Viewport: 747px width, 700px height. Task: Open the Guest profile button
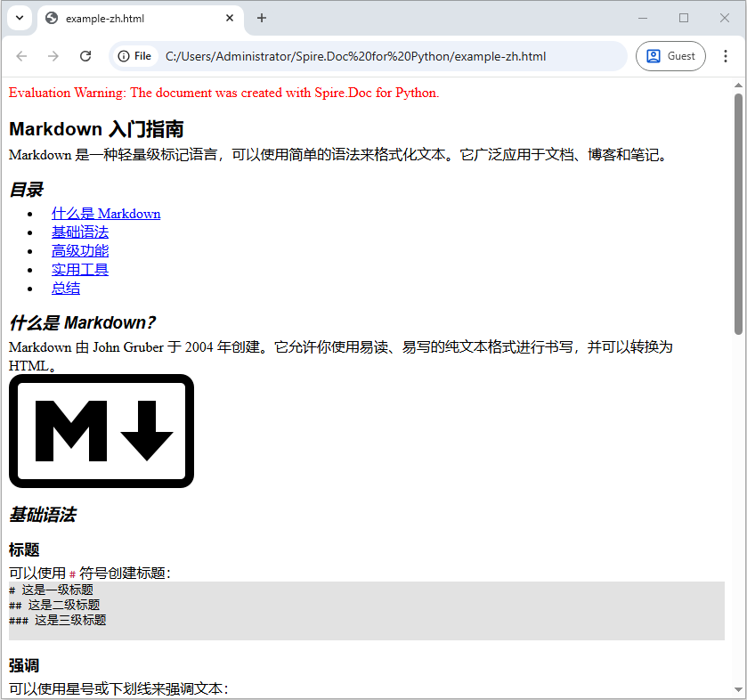pos(670,56)
